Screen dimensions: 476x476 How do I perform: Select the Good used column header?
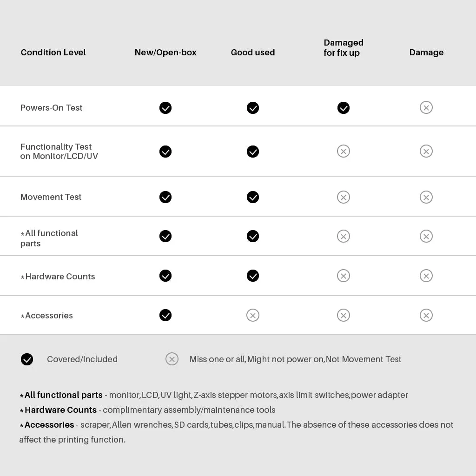tap(252, 53)
